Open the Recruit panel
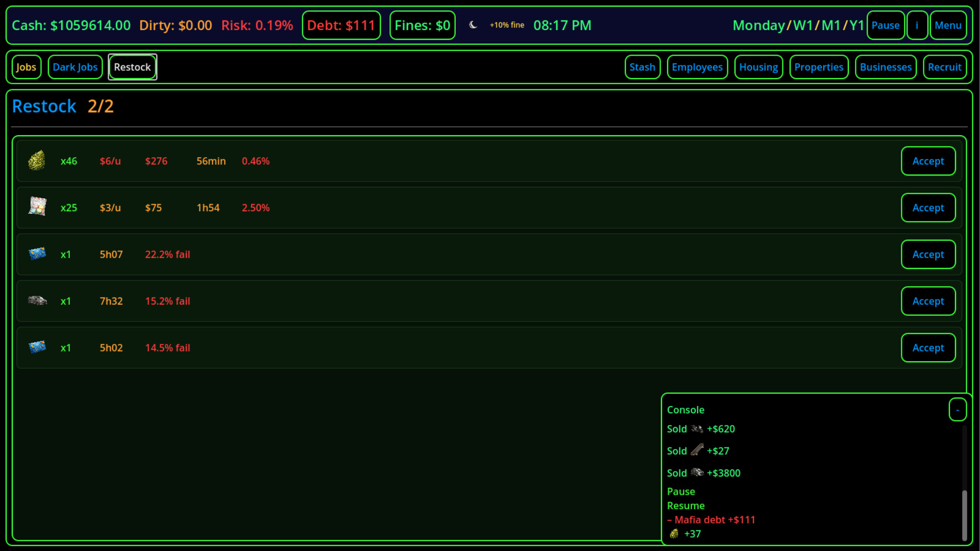The image size is (980, 551). coord(944,67)
